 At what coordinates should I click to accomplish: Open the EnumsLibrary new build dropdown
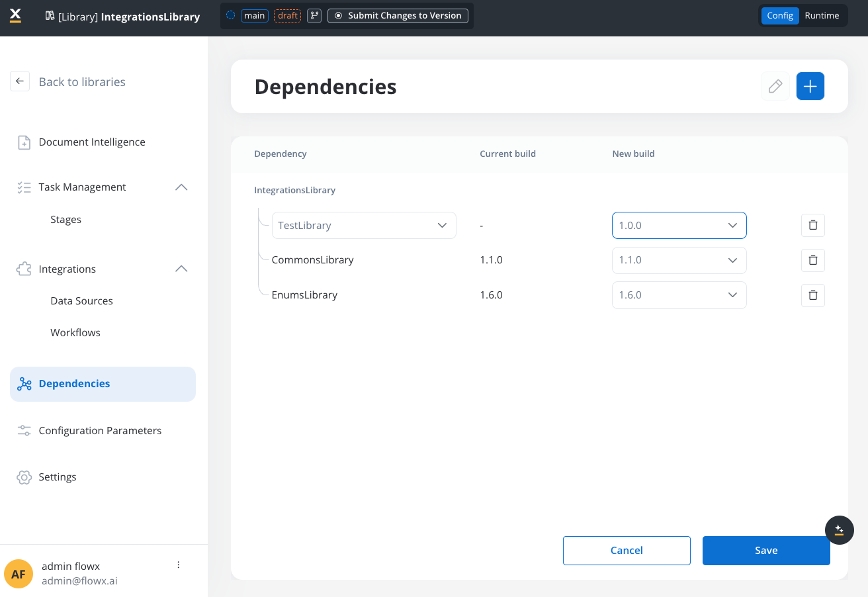point(679,295)
